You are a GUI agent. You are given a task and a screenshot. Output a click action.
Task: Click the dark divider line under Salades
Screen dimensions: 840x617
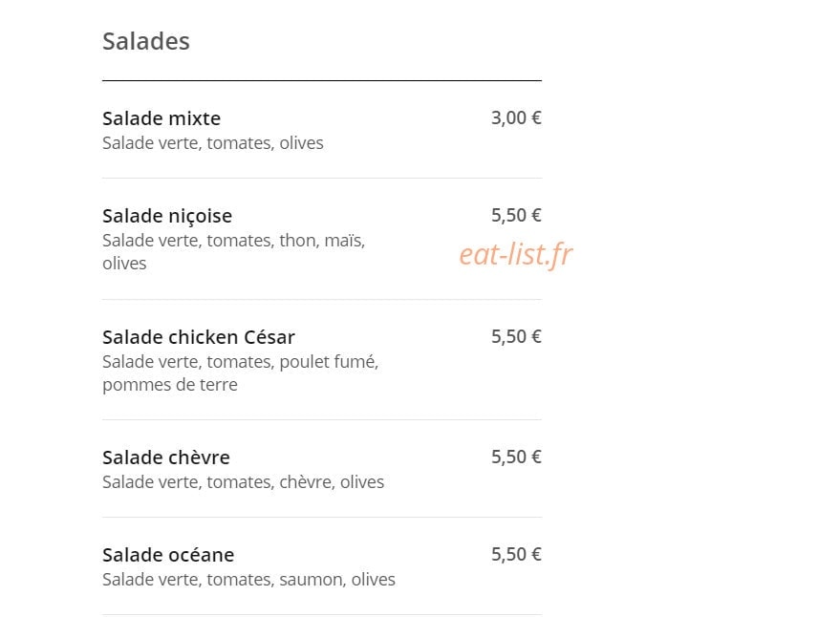pyautogui.click(x=322, y=80)
